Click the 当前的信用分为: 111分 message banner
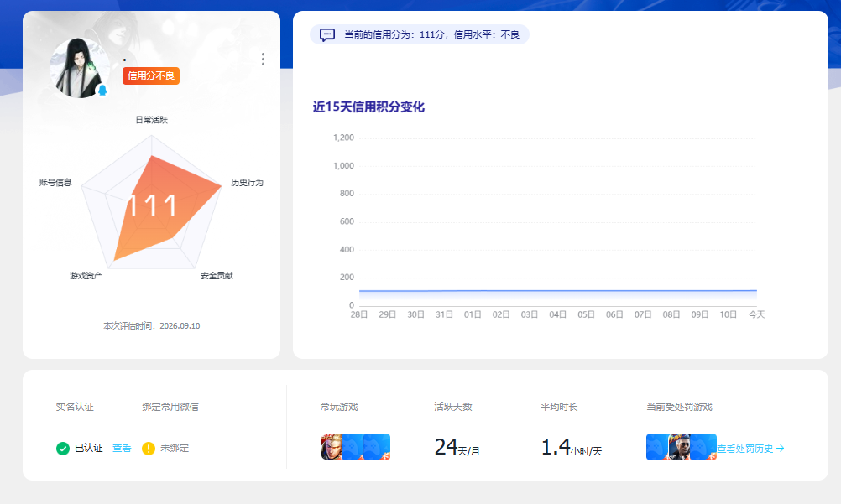 coord(420,35)
